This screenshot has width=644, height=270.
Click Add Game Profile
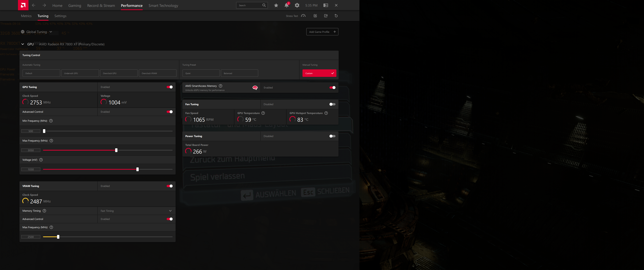[x=322, y=31]
